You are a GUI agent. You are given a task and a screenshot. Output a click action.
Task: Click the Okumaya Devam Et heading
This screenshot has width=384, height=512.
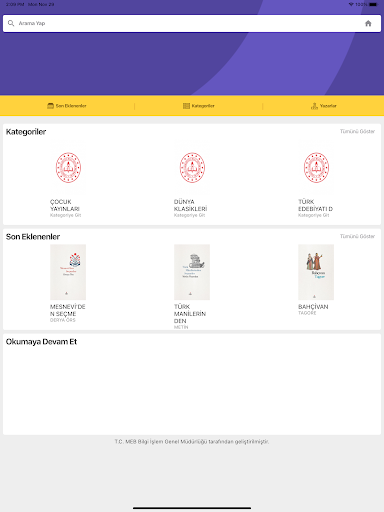[x=41, y=342]
